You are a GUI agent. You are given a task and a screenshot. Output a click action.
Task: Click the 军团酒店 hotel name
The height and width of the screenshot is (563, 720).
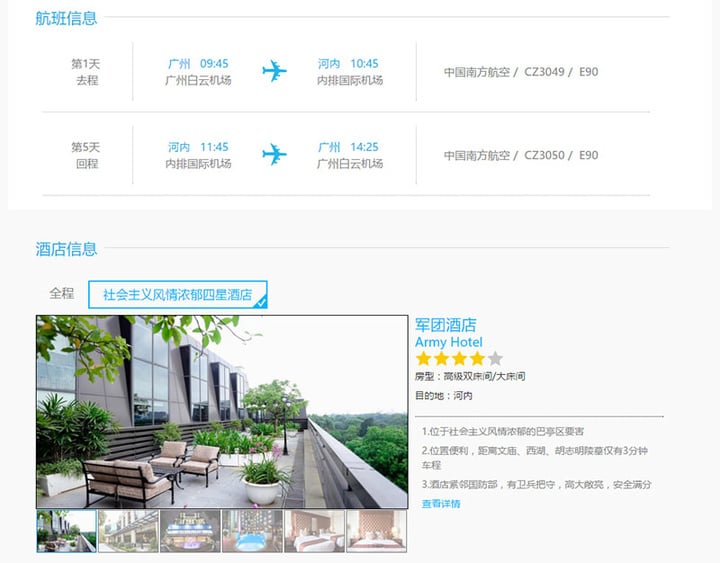pos(445,325)
